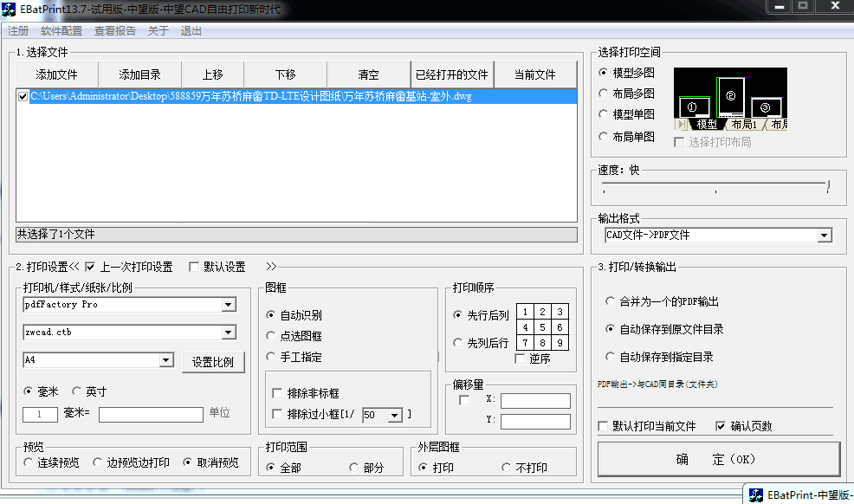The height and width of the screenshot is (504, 854).
Task: Enable the 默认设置 checkbox
Action: pyautogui.click(x=194, y=267)
